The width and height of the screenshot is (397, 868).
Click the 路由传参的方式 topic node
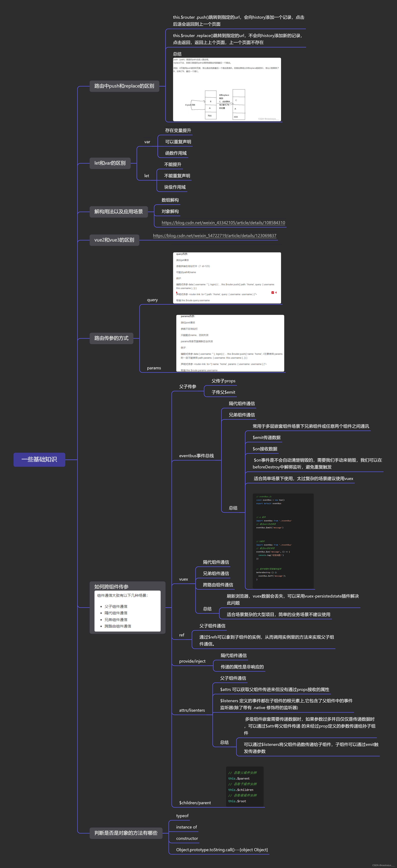(111, 338)
